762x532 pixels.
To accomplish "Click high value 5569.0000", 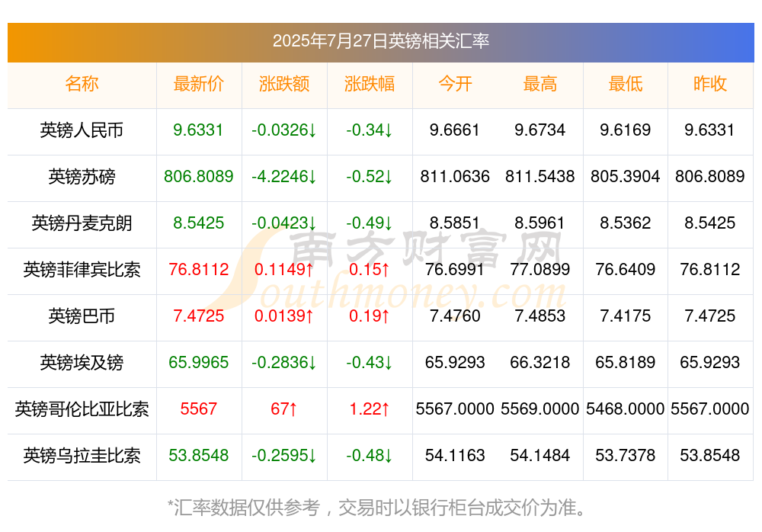I will click(x=540, y=409).
